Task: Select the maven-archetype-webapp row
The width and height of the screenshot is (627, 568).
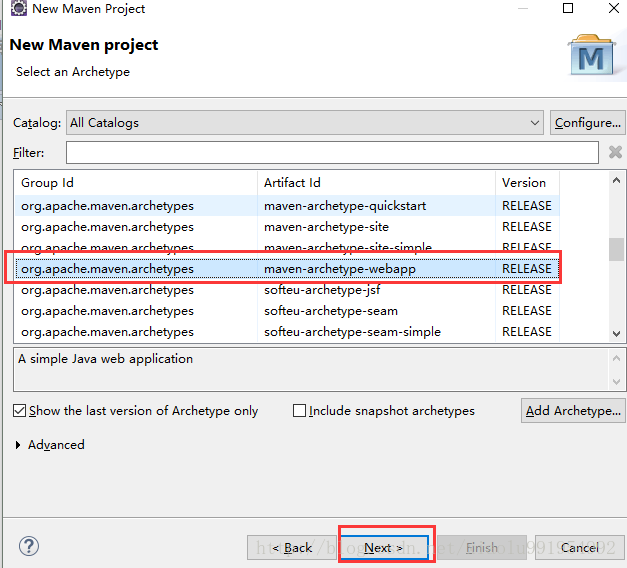Action: click(287, 269)
